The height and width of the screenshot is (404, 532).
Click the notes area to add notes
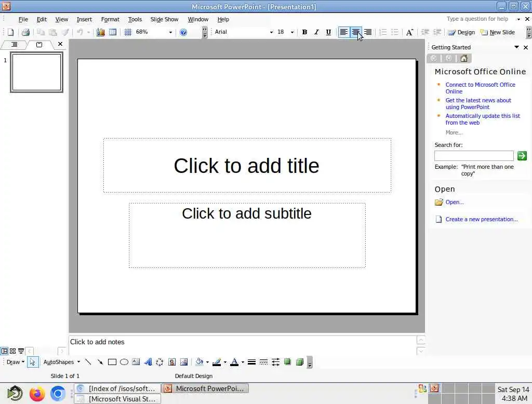pyautogui.click(x=243, y=345)
